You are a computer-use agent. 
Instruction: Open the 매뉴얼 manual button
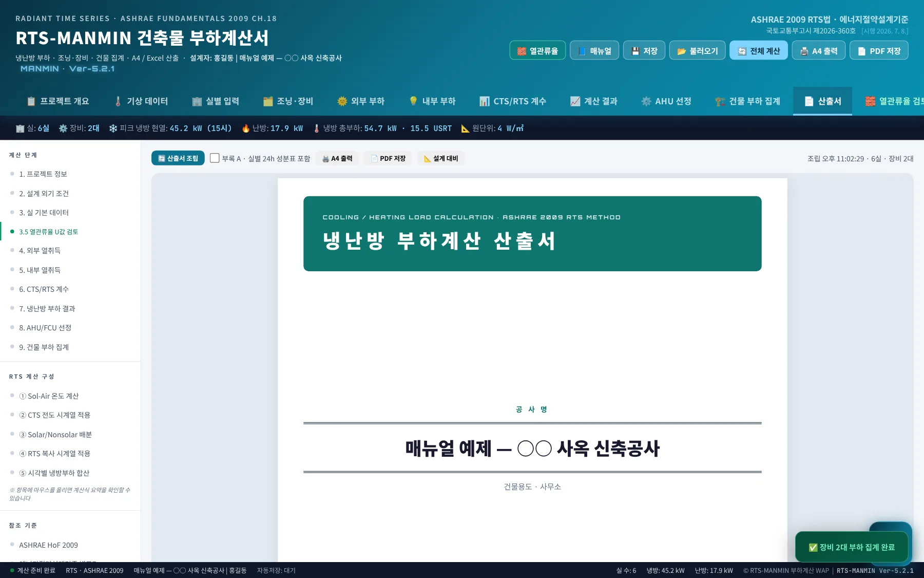tap(594, 50)
